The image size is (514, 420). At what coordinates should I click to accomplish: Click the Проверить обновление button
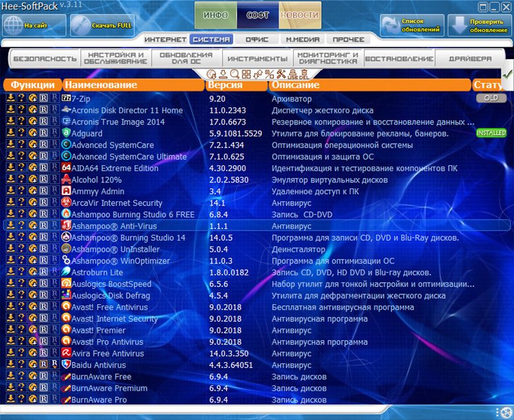pyautogui.click(x=479, y=26)
